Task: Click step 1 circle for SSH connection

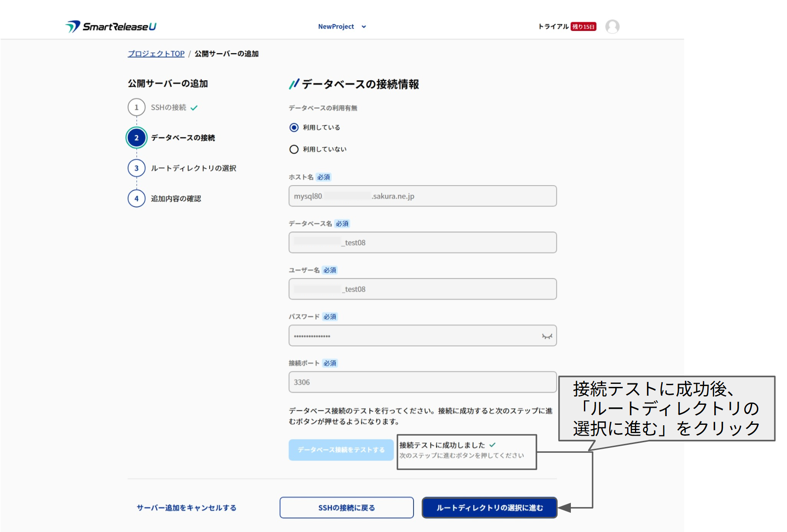Action: (x=136, y=107)
